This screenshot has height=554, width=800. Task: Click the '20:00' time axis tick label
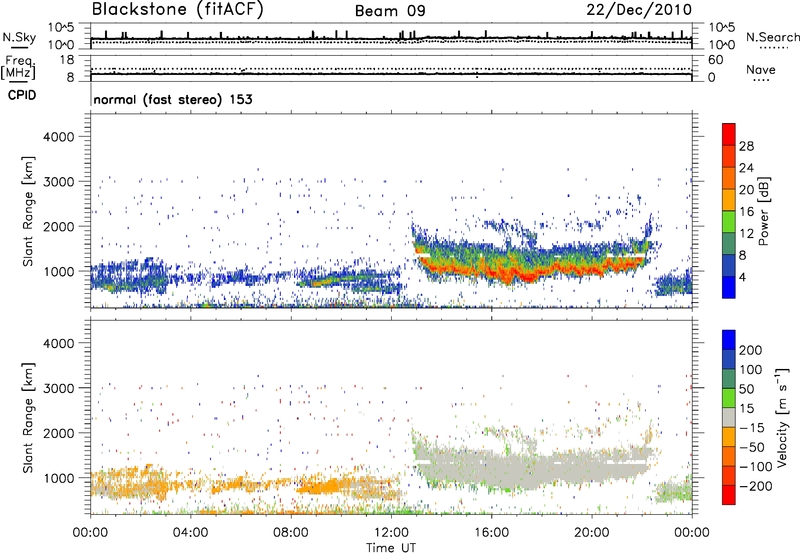coord(591,533)
